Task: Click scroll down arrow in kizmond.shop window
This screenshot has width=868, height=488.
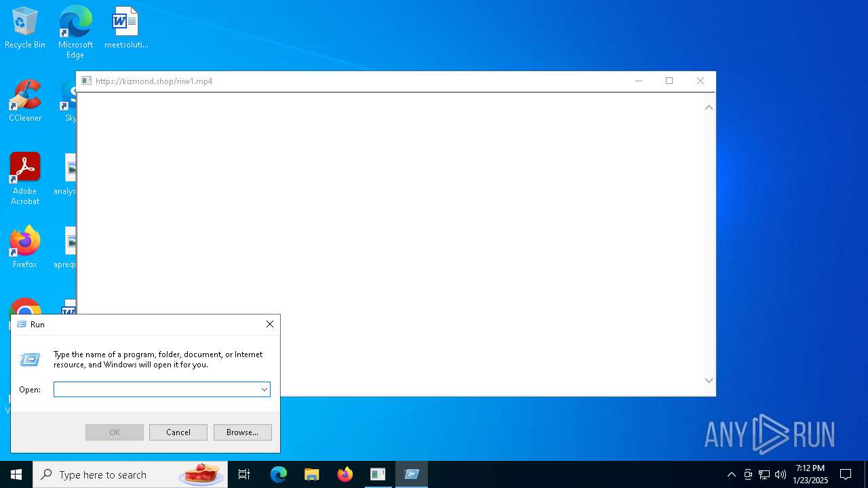Action: (709, 380)
